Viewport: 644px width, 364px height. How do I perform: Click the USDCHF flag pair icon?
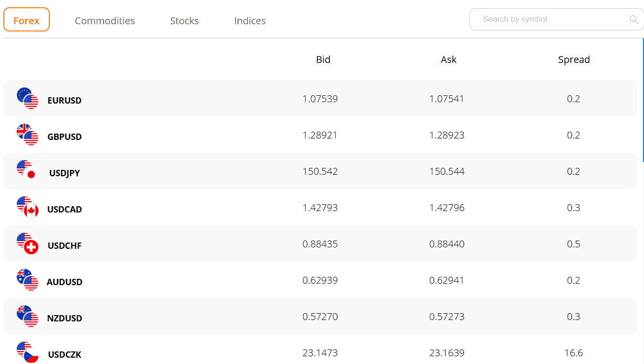click(x=28, y=243)
